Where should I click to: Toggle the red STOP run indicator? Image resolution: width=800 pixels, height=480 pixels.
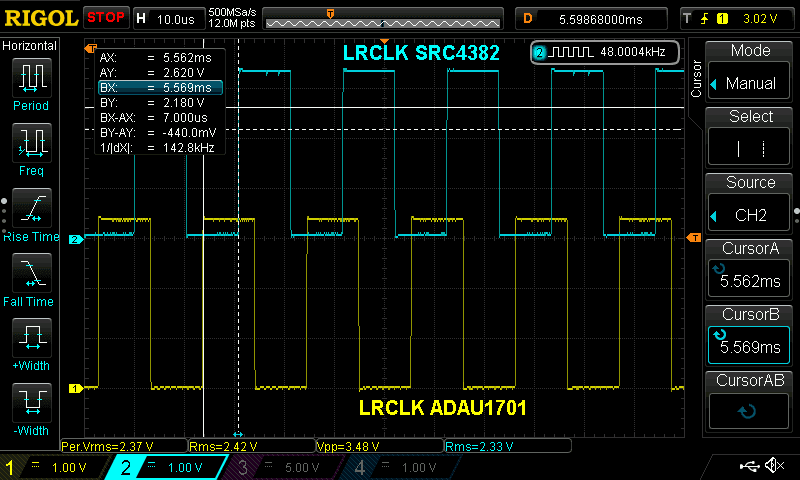106,17
